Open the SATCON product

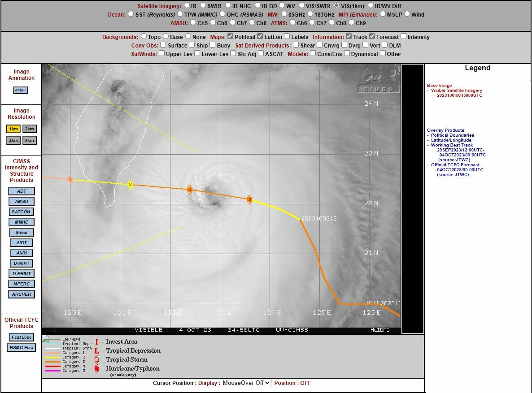(x=22, y=212)
